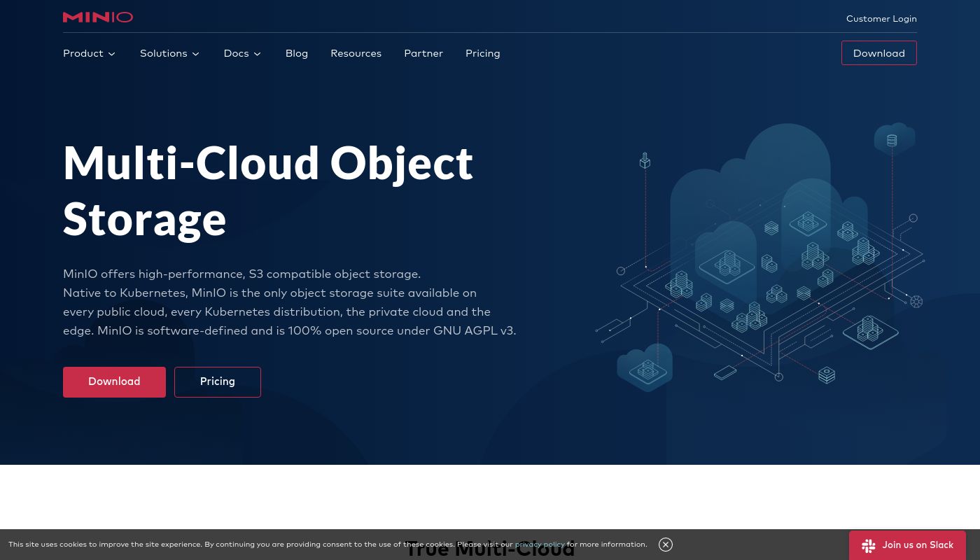Open the Product menu

(90, 53)
